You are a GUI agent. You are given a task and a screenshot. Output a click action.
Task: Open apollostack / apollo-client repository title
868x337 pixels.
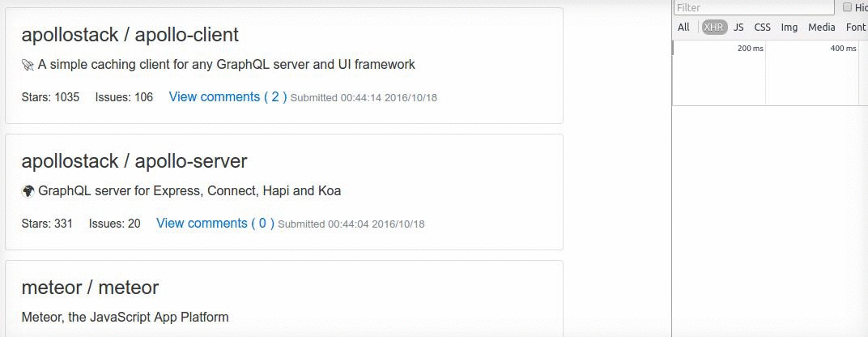click(x=130, y=35)
